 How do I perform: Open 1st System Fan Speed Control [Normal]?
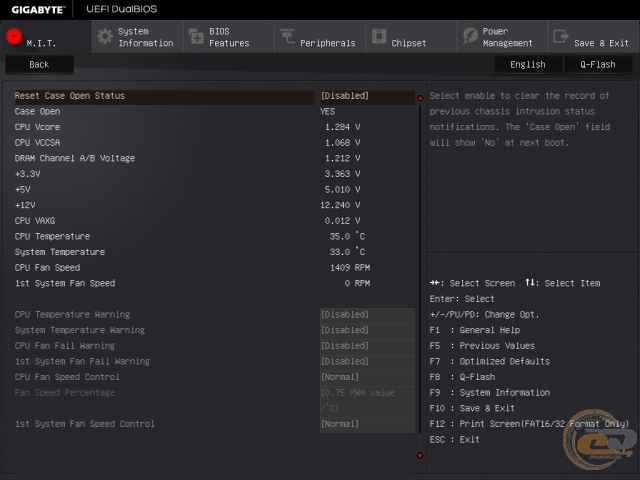coord(367,424)
